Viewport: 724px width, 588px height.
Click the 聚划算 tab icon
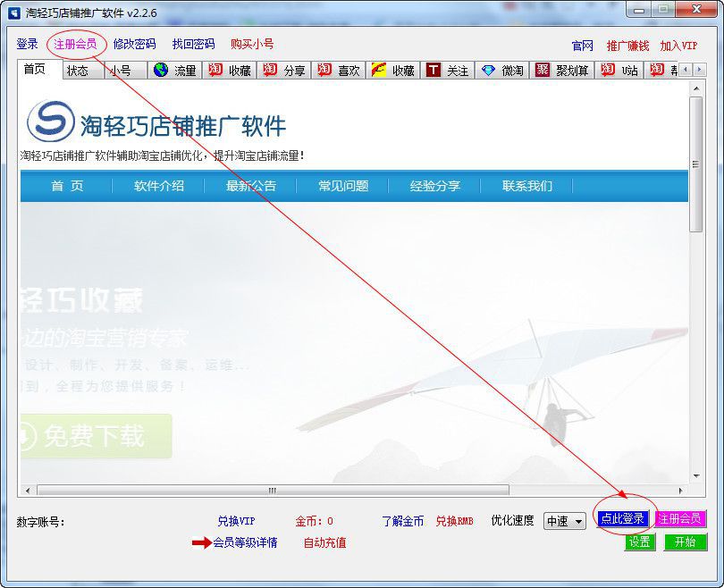540,71
